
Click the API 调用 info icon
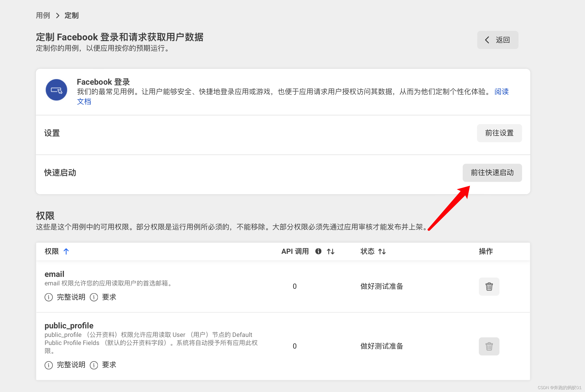pos(318,251)
